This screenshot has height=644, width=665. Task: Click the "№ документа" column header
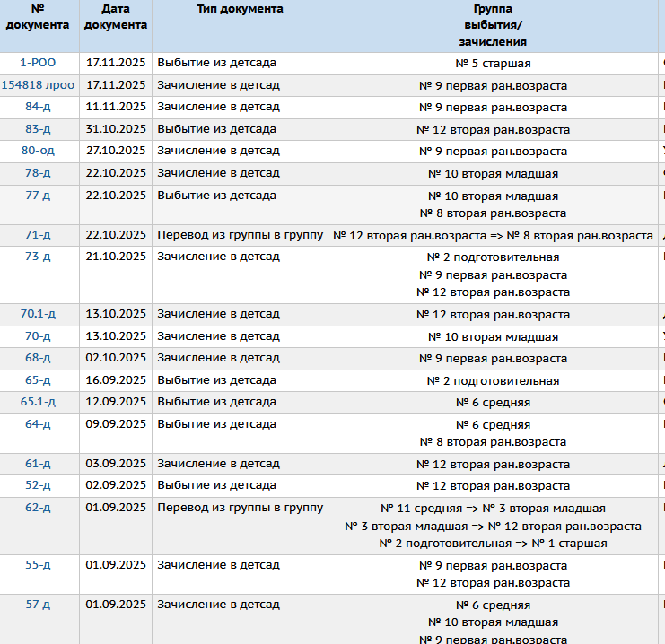pyautogui.click(x=38, y=17)
